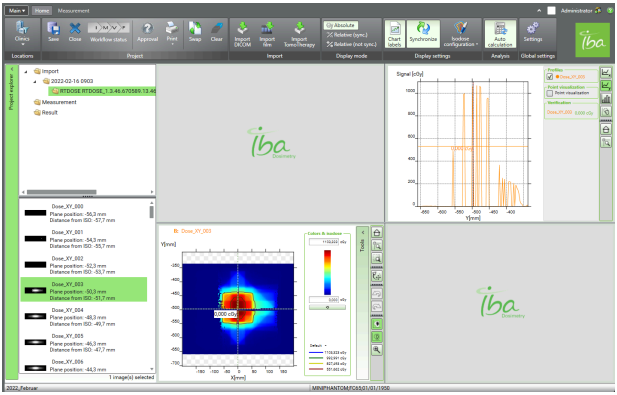The width and height of the screenshot is (617, 395).
Task: Toggle the first green isodose display button
Action: pyautogui.click(x=377, y=324)
